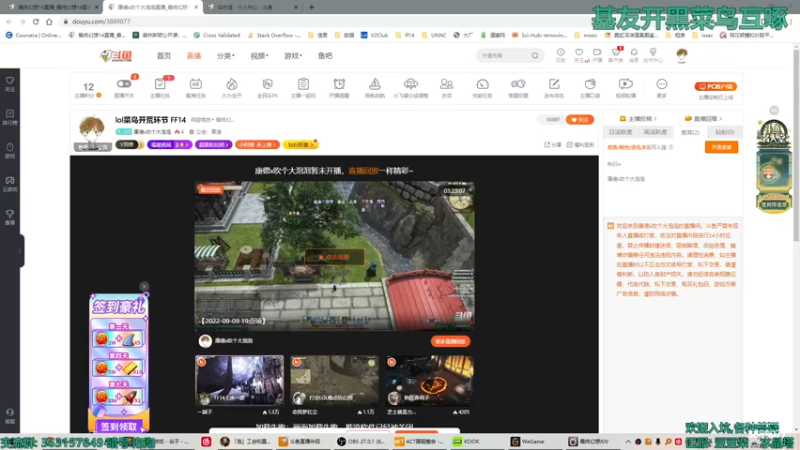Open the 主播口袋 pocket icon
This screenshot has height=450, width=800.
click(x=590, y=87)
